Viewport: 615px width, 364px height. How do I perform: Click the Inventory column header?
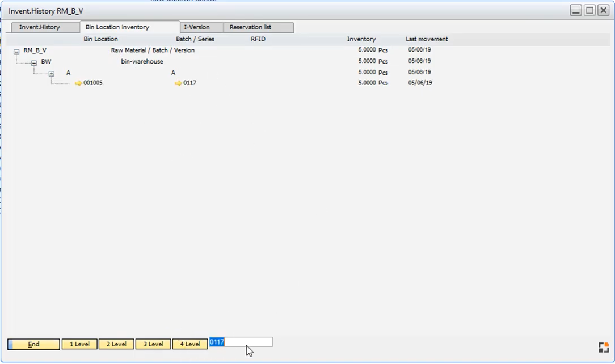(361, 39)
